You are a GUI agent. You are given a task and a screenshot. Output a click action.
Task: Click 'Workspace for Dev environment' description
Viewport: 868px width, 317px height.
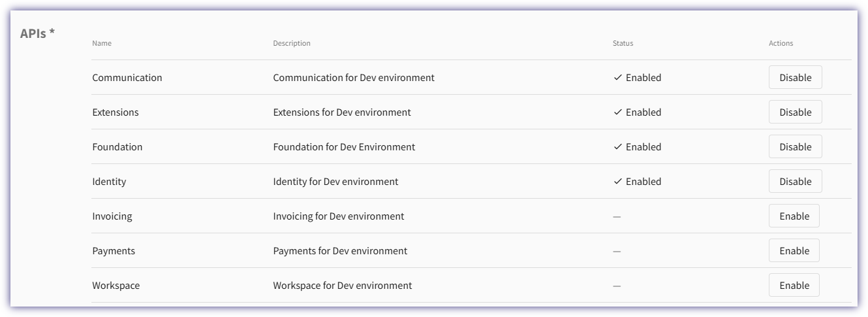343,285
